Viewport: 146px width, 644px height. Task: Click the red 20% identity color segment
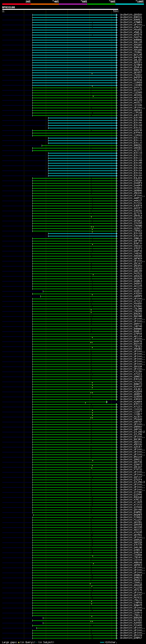16,4
